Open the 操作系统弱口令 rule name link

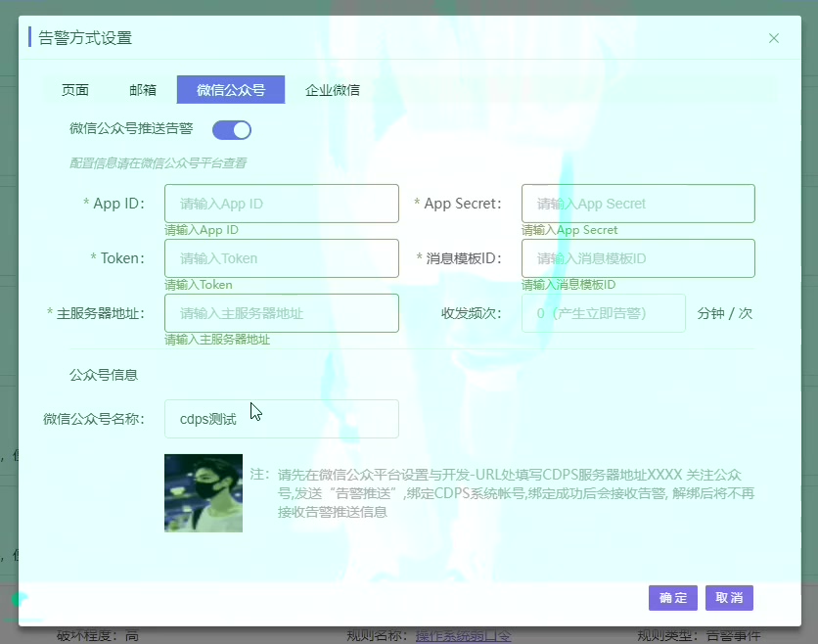coord(463,636)
